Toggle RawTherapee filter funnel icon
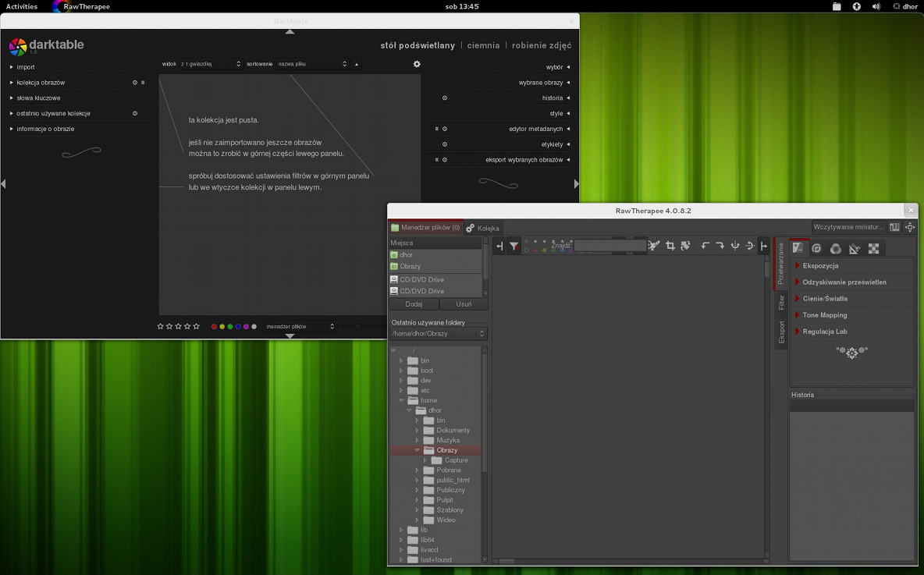This screenshot has height=575, width=924. [514, 246]
